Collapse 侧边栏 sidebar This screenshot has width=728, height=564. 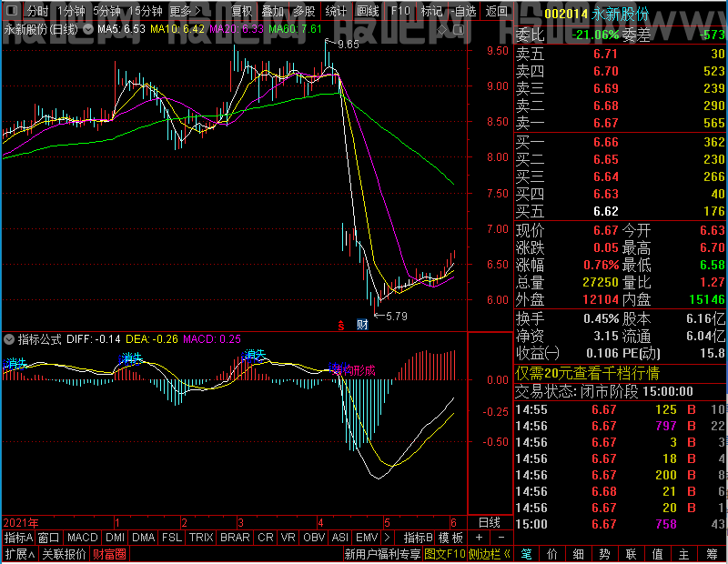click(x=490, y=554)
